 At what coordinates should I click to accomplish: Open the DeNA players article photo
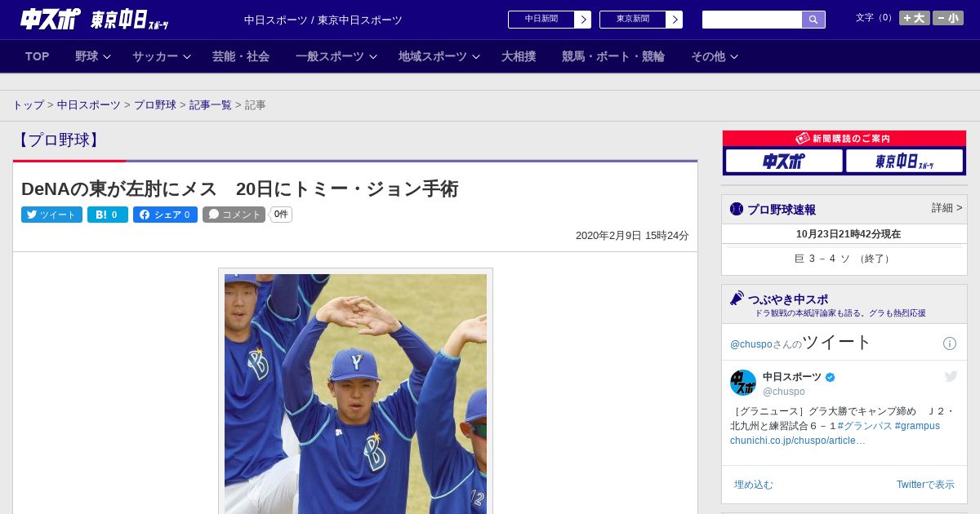[x=355, y=393]
